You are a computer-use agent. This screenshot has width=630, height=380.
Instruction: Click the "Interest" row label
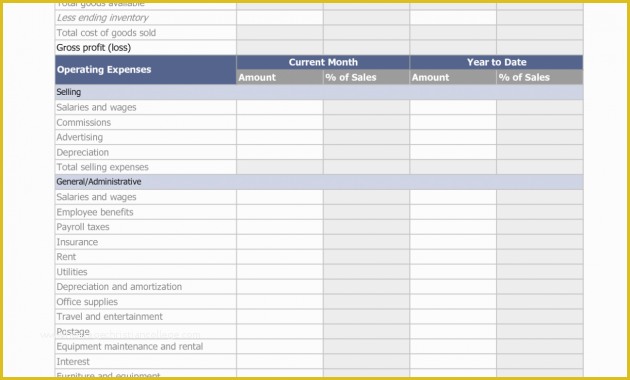[x=73, y=362]
